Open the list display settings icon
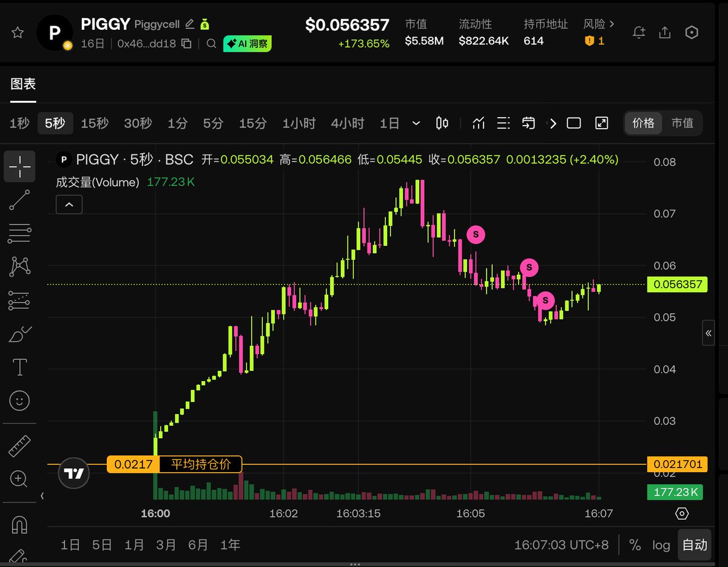Viewport: 728px width, 567px height. click(504, 123)
